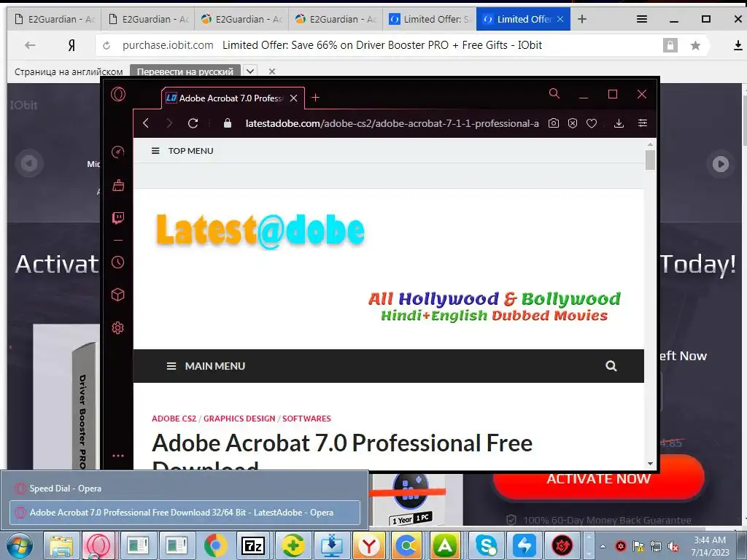Bookmark IObit page with star icon
The width and height of the screenshot is (747, 560).
pos(695,45)
